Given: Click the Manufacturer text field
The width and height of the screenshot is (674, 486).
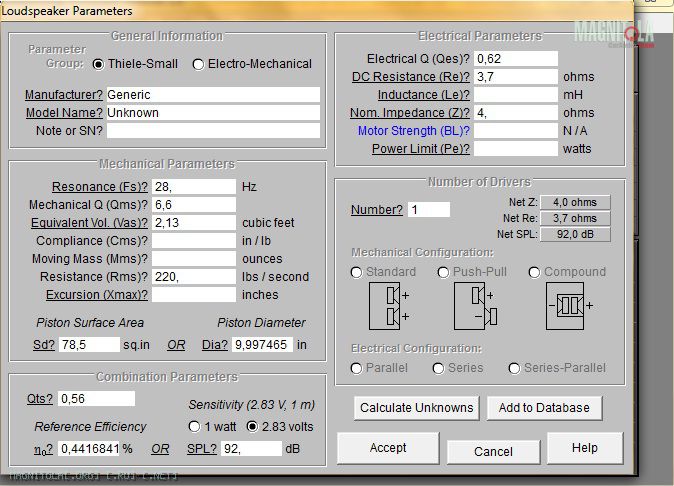Looking at the screenshot, I should (212, 95).
